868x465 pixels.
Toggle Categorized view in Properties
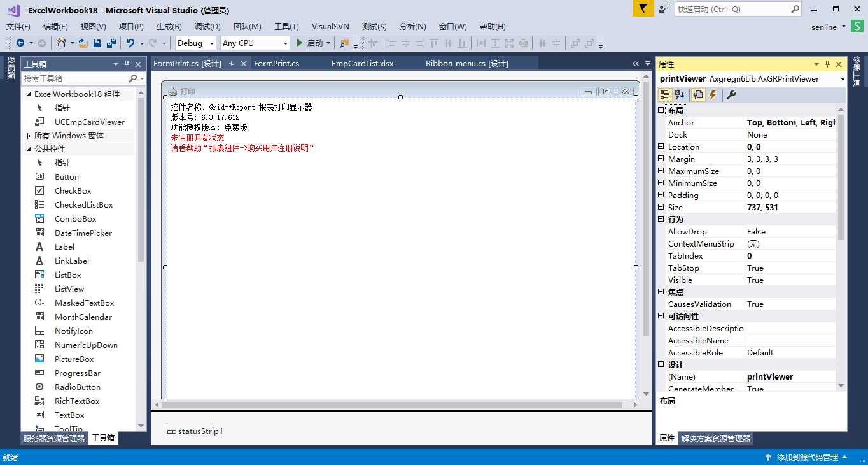click(x=665, y=95)
